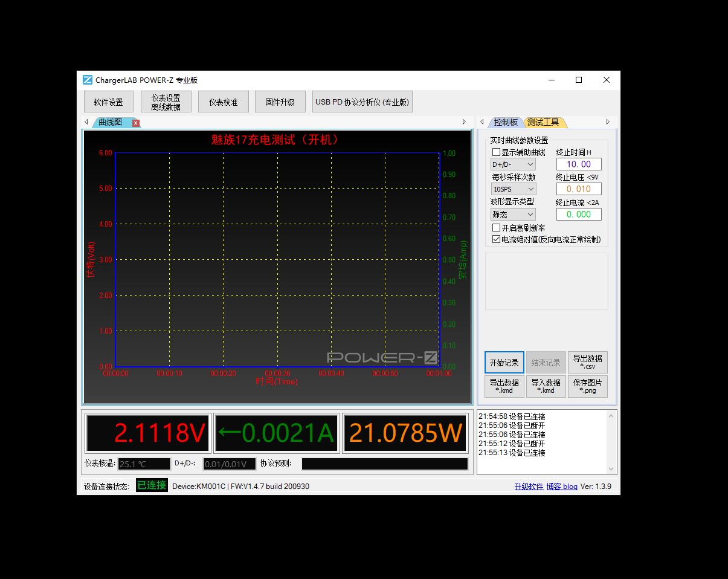Open the 静态 waveform type dropdown
Image resolution: width=728 pixels, height=579 pixels.
point(513,215)
